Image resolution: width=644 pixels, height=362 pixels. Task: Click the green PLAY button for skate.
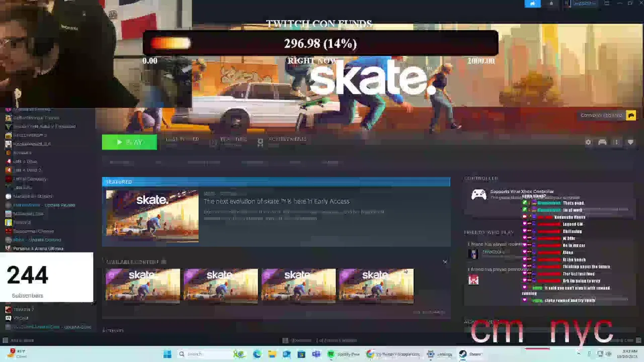[129, 142]
